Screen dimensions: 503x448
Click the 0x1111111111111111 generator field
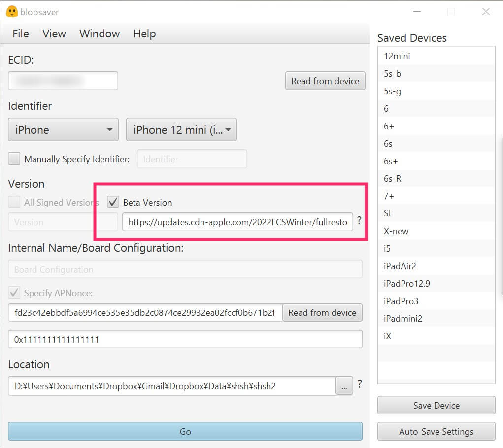tap(185, 339)
